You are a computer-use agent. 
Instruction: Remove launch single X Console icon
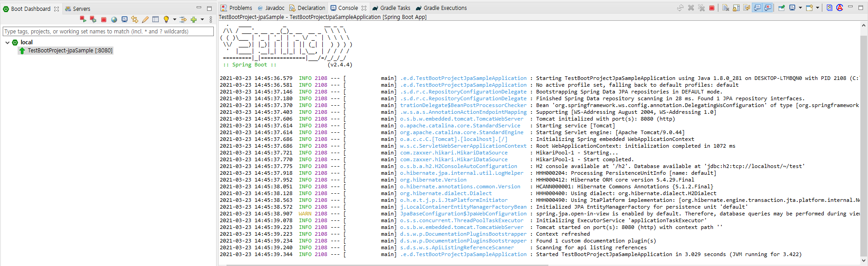coord(691,8)
